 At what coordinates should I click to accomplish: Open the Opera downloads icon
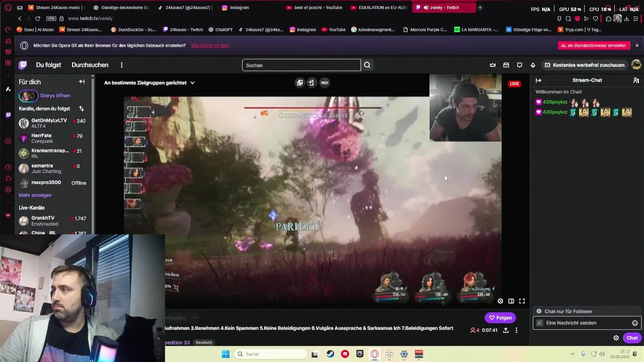(x=627, y=19)
